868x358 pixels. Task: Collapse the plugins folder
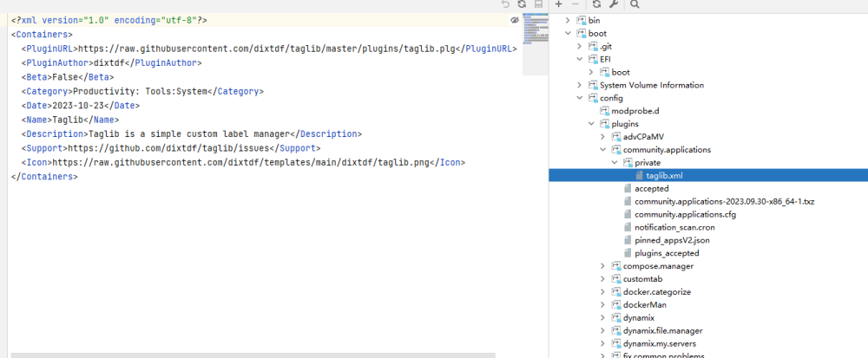click(x=590, y=124)
